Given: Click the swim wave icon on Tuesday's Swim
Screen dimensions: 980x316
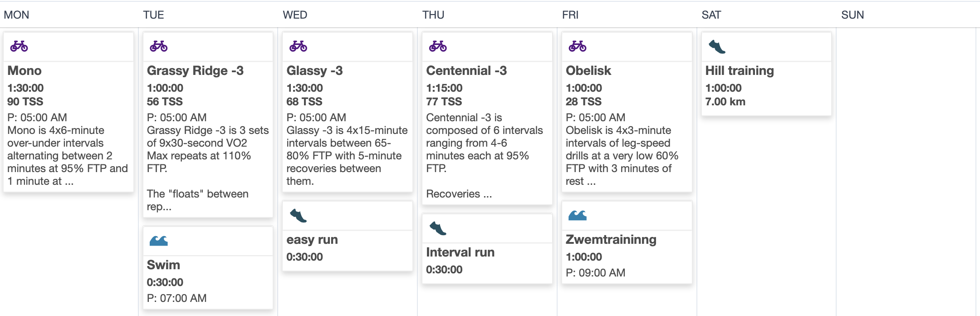Looking at the screenshot, I should [x=159, y=241].
